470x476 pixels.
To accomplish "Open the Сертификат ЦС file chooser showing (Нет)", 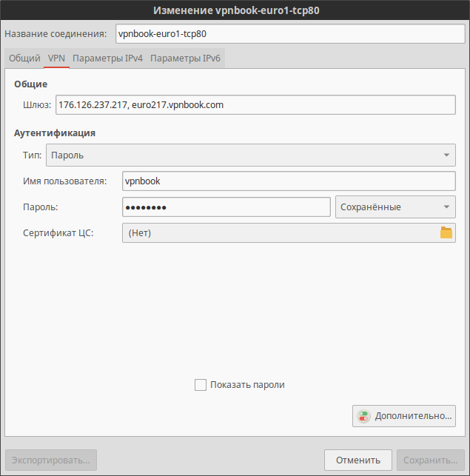I will [281, 233].
